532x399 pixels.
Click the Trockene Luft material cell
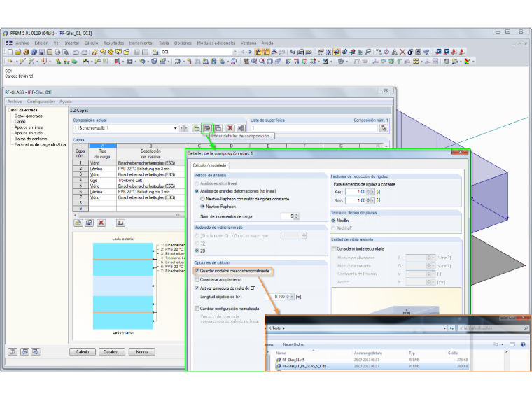tap(150, 180)
